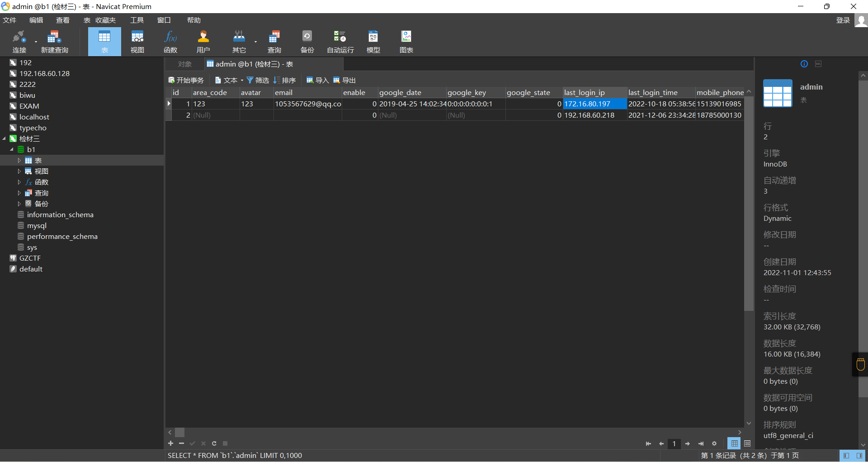Expand the 函数 tree node under b1

pyautogui.click(x=19, y=182)
